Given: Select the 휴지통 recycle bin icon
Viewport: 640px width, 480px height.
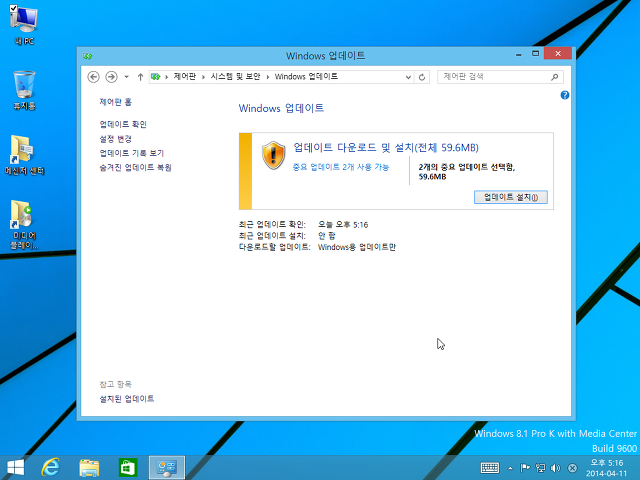Looking at the screenshot, I should (24, 90).
